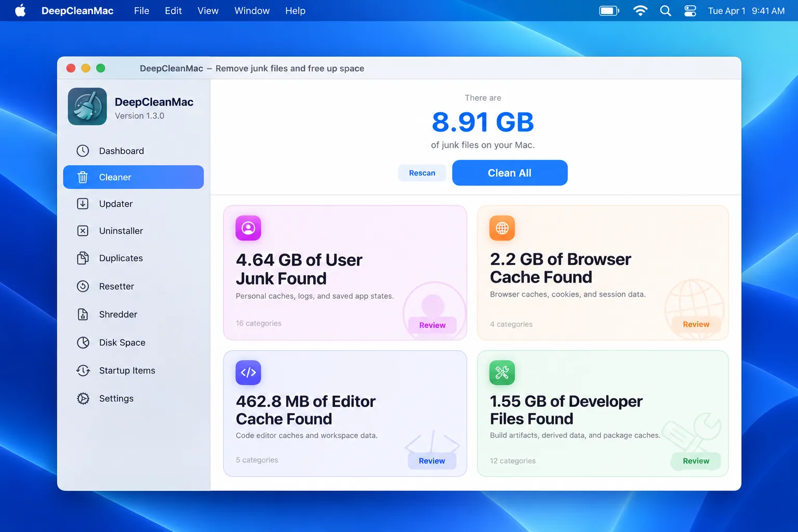798x532 pixels.
Task: Click the Disk Space pie chart icon
Action: click(83, 342)
